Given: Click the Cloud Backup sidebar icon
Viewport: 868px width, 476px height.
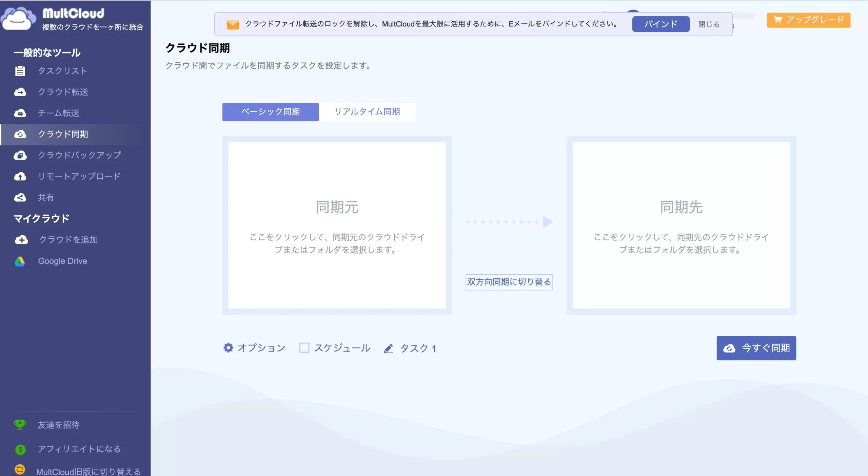Looking at the screenshot, I should [x=20, y=155].
